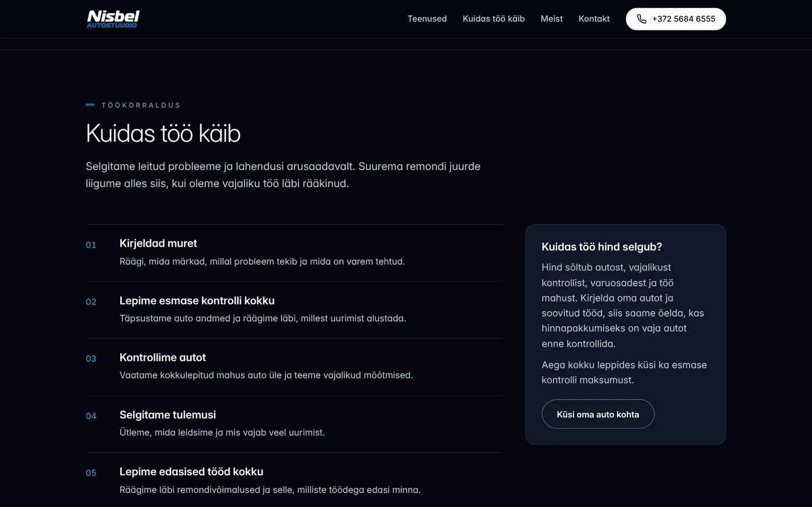Select Kontakt in the navigation
Image resolution: width=812 pixels, height=507 pixels.
tap(594, 19)
